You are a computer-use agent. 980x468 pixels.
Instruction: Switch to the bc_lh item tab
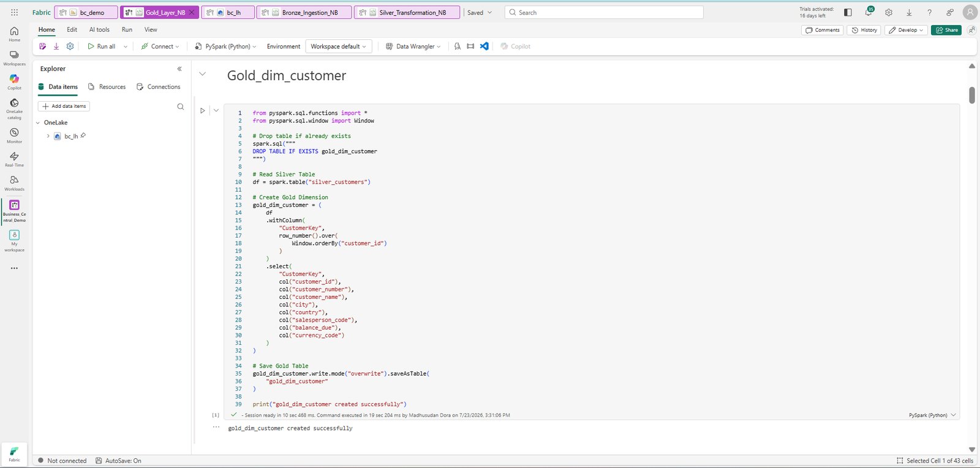227,12
